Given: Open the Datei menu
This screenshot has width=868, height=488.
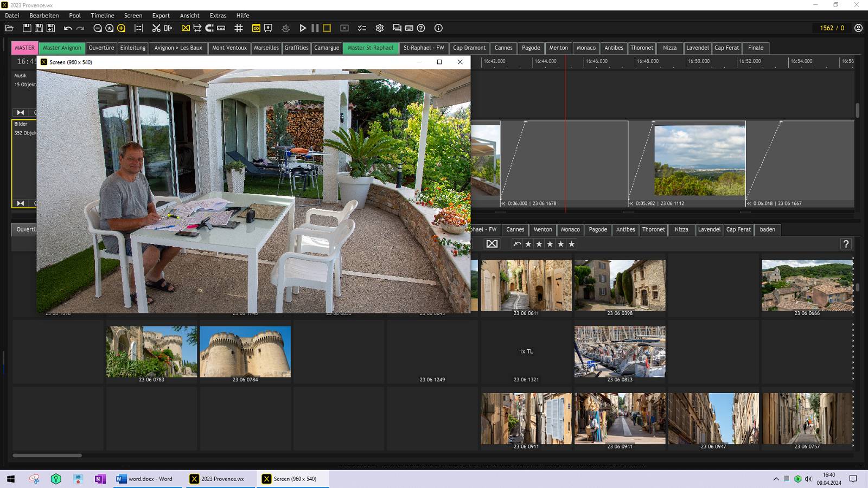Looking at the screenshot, I should pos(12,16).
